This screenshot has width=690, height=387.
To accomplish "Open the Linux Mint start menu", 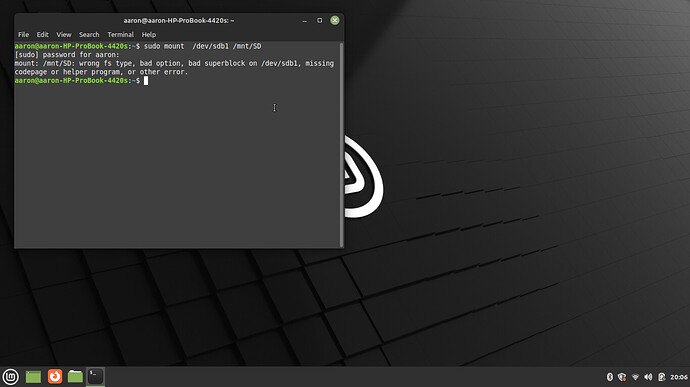I will [11, 377].
